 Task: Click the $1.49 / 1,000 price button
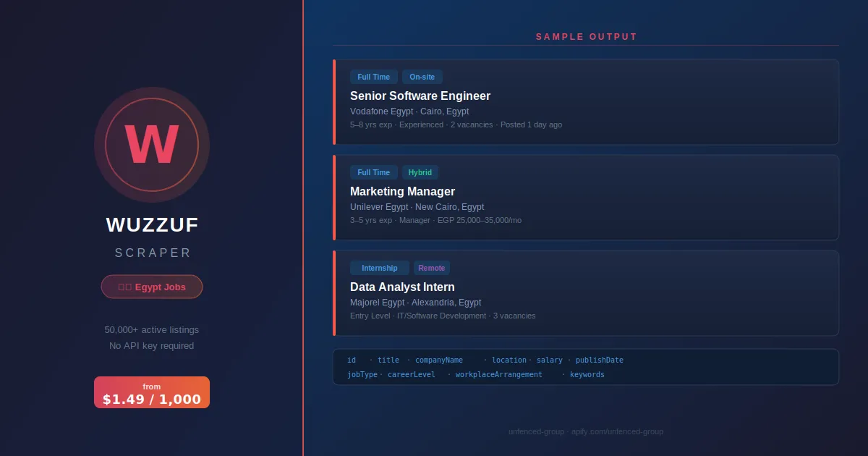point(152,392)
